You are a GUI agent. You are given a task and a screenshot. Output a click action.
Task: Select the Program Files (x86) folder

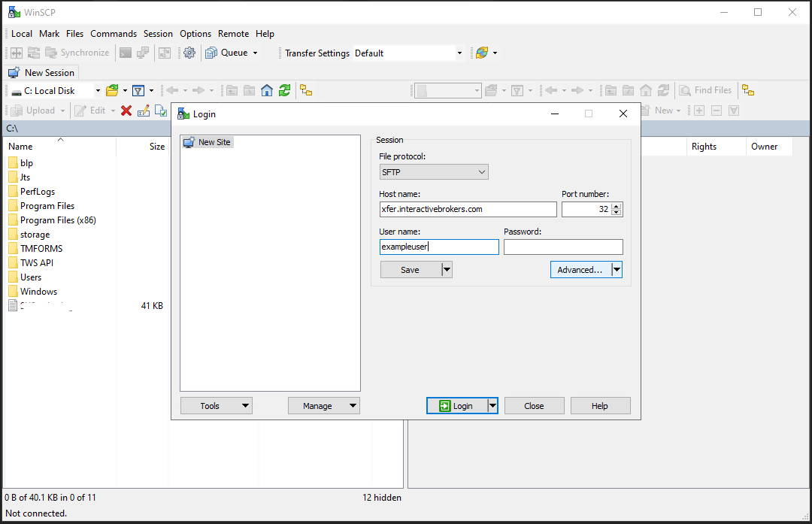(x=53, y=220)
